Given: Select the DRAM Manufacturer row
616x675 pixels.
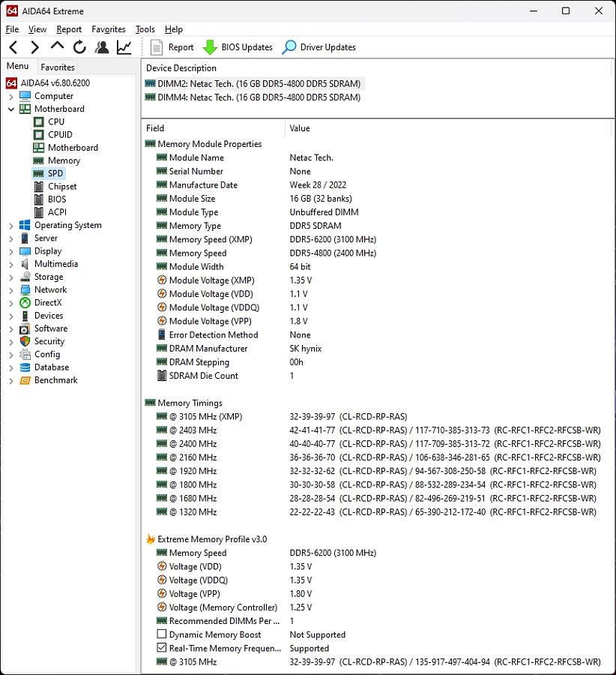Looking at the screenshot, I should (377, 348).
